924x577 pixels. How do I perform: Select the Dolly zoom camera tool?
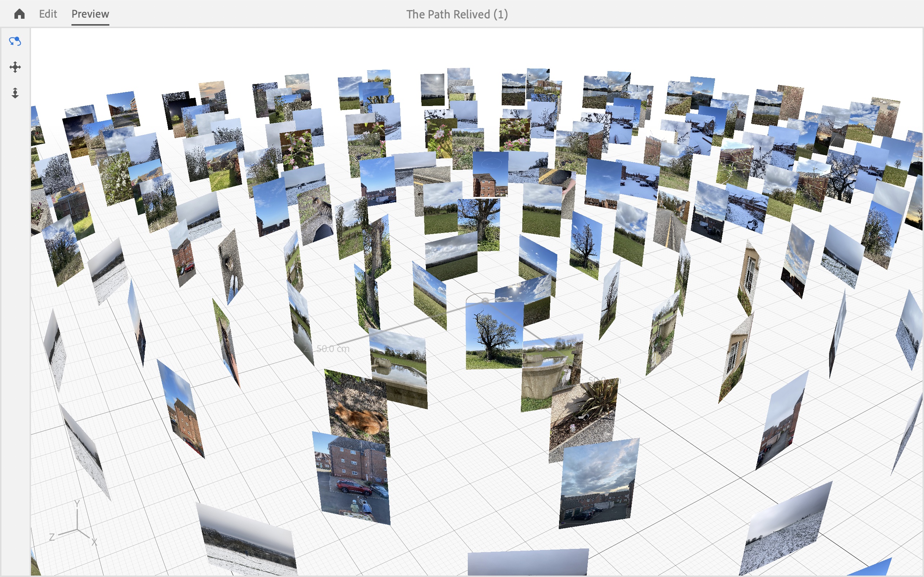point(15,93)
